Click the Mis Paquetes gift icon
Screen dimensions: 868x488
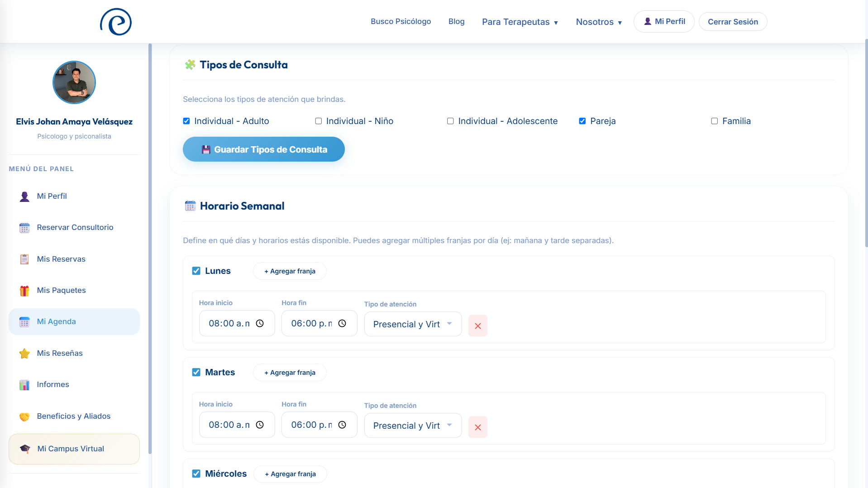[x=24, y=291]
